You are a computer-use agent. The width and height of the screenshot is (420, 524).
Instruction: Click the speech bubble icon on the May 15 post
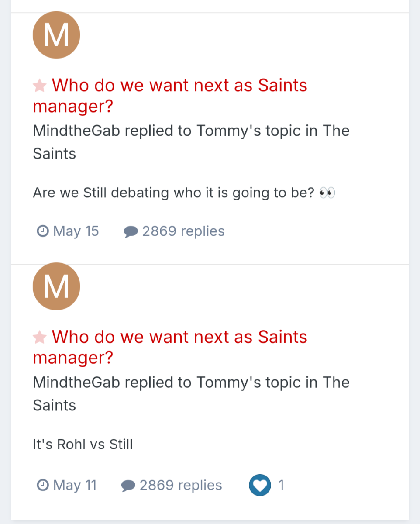point(131,231)
